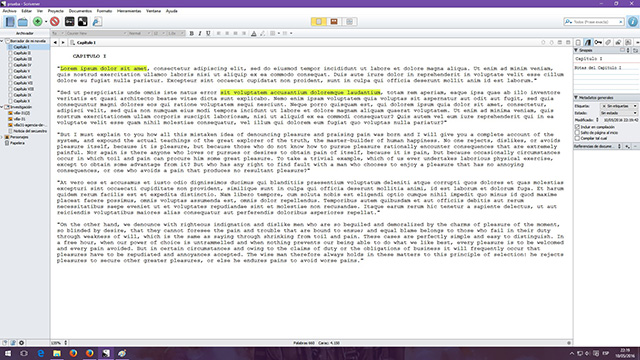The image size is (640, 360).
Task: Collapse the Metadatos generales section
Action: tap(576, 98)
